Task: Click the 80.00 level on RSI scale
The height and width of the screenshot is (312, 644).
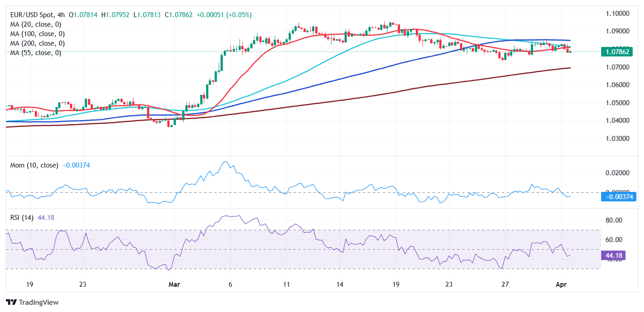Action: coord(615,220)
